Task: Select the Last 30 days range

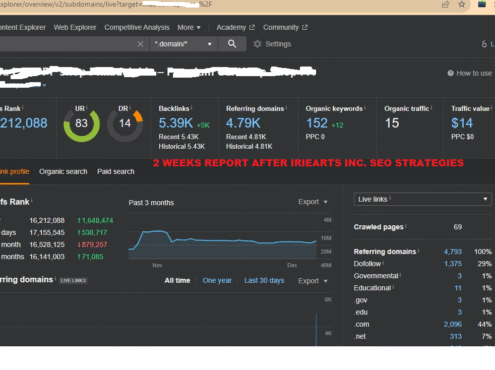Action: pyautogui.click(x=264, y=281)
